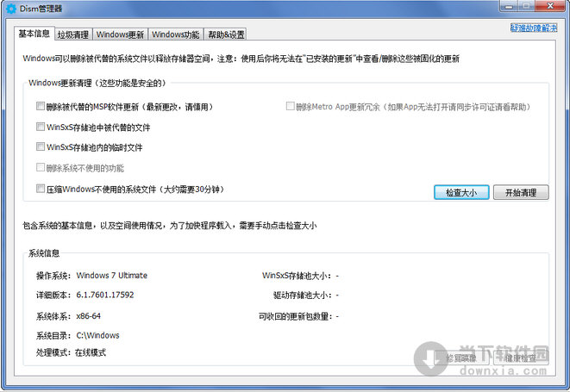Enable 压缩Windows不使用的系统文件 checkbox
This screenshot has width=570, height=392.
41,188
